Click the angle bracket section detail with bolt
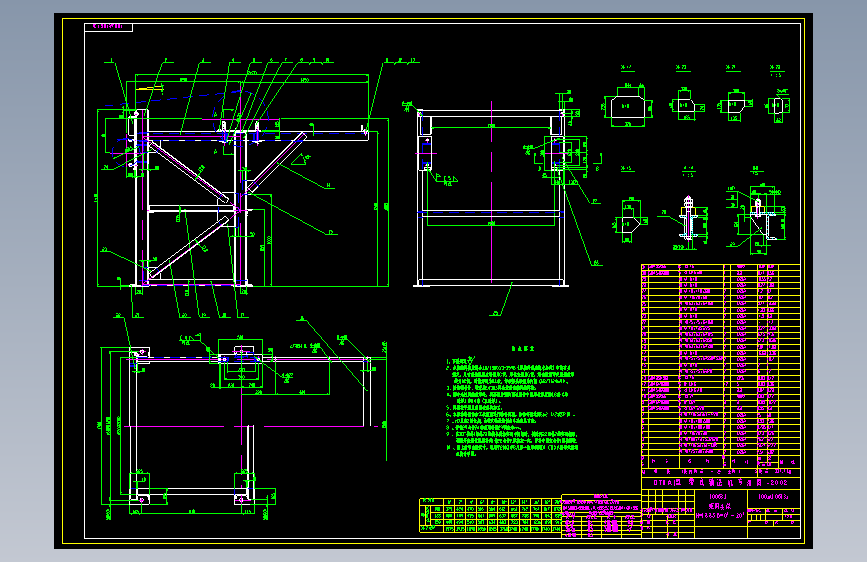Viewport: 867px width, 562px height. pos(756,218)
